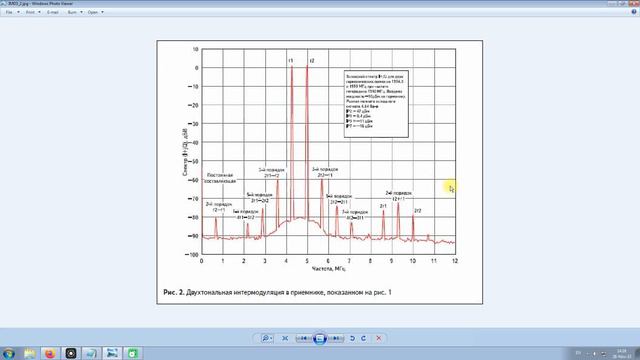This screenshot has width=640, height=360.
Task: Delete the picture with the red X
Action: pyautogui.click(x=379, y=338)
